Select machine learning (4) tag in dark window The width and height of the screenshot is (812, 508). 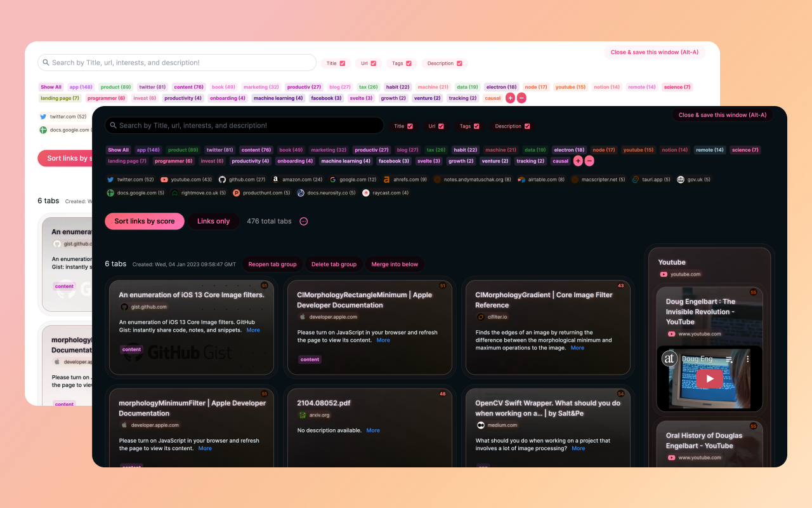pyautogui.click(x=346, y=161)
